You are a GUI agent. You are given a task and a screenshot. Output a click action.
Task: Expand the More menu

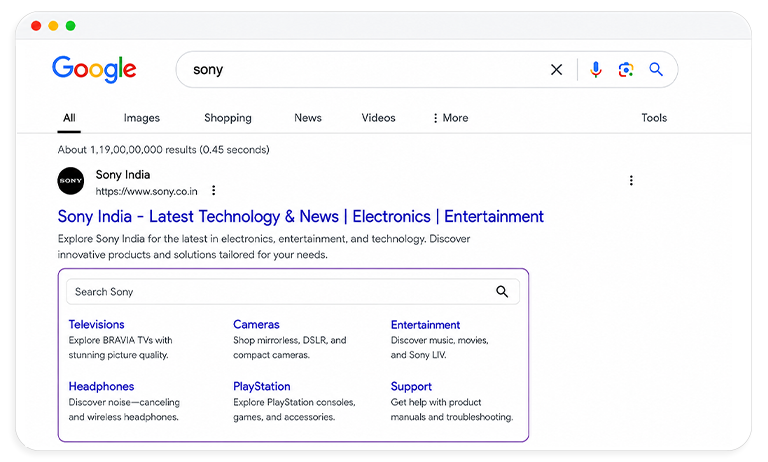[x=451, y=118]
